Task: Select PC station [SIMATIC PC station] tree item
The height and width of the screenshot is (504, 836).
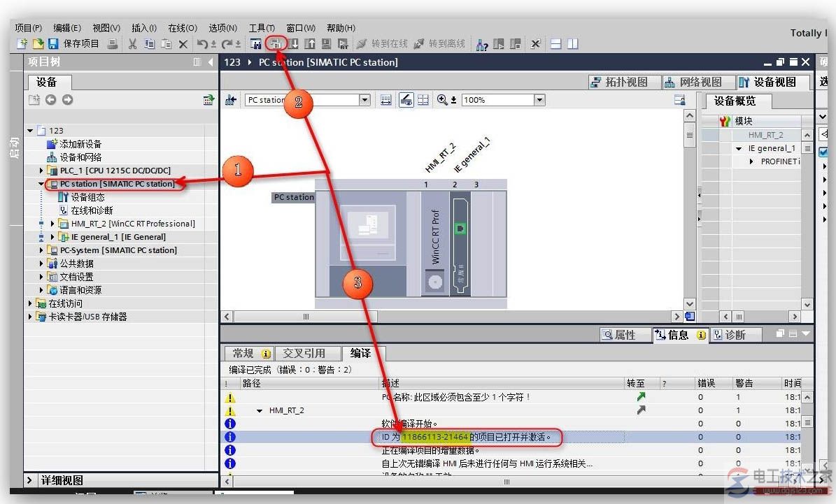Action: tap(113, 184)
